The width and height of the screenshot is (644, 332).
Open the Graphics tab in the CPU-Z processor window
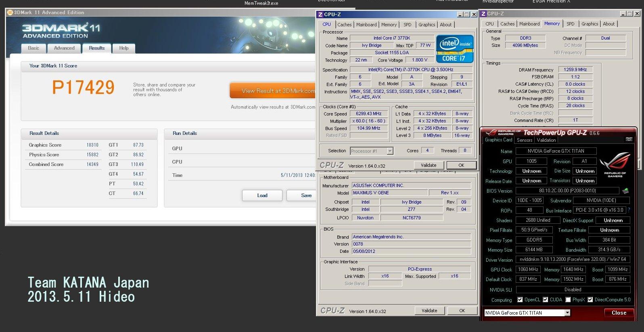(427, 25)
